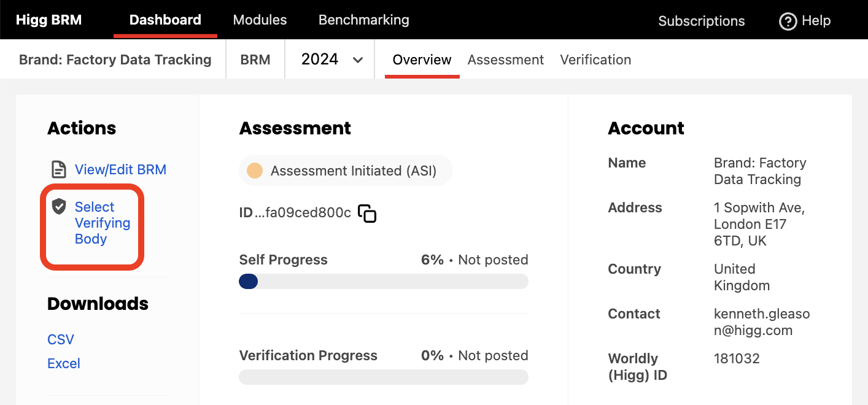
Task: Open the Modules menu
Action: click(x=260, y=20)
